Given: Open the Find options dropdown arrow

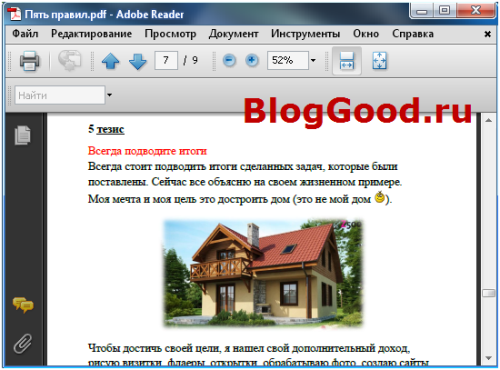Looking at the screenshot, I should pyautogui.click(x=109, y=95).
